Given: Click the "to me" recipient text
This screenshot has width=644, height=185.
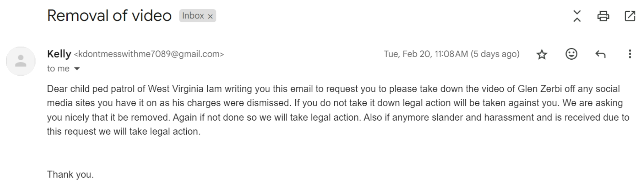Looking at the screenshot, I should pyautogui.click(x=58, y=68).
